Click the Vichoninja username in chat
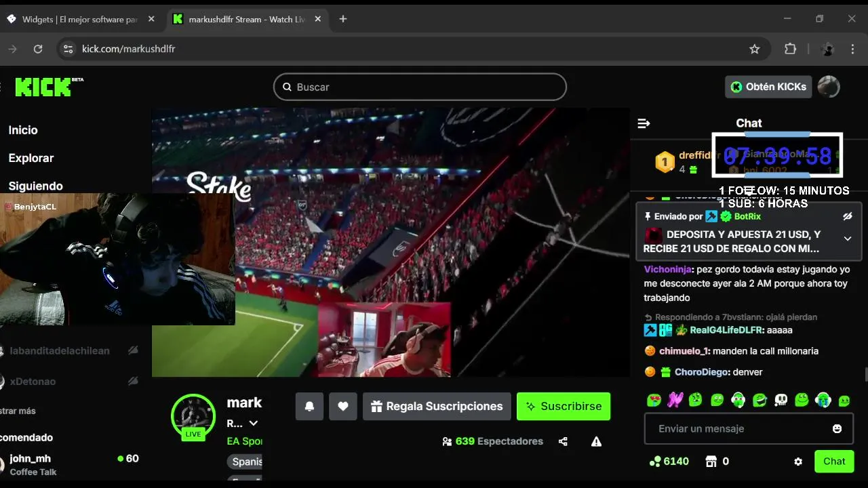The image size is (868, 488). click(667, 269)
